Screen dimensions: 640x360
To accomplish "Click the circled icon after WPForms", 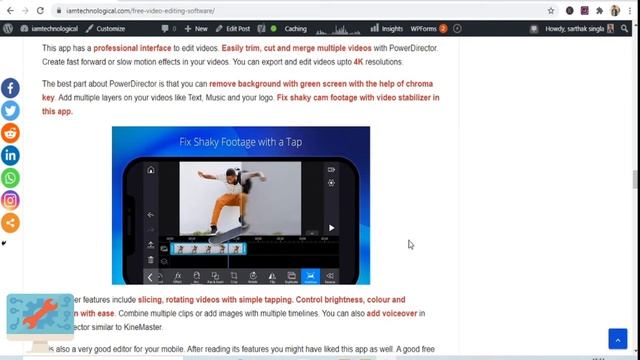I will (457, 29).
